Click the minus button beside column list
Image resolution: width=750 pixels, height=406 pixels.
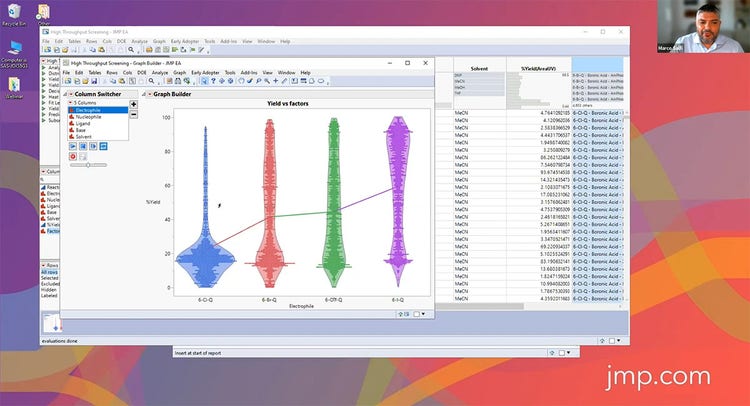click(133, 114)
